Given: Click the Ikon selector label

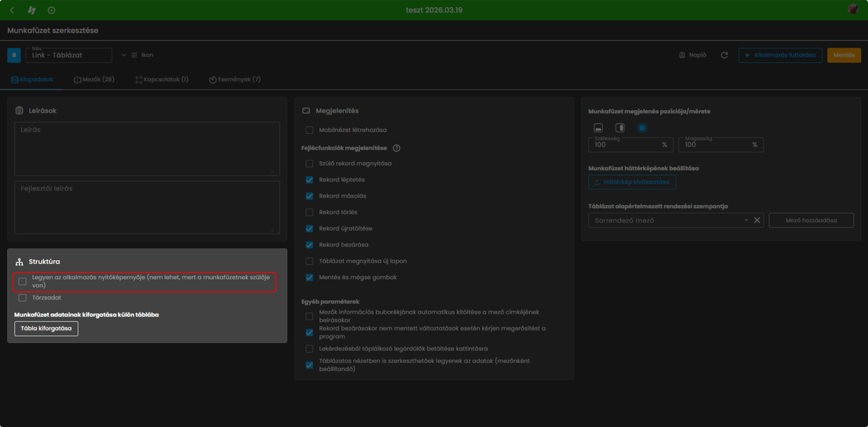Looking at the screenshot, I should [x=147, y=55].
